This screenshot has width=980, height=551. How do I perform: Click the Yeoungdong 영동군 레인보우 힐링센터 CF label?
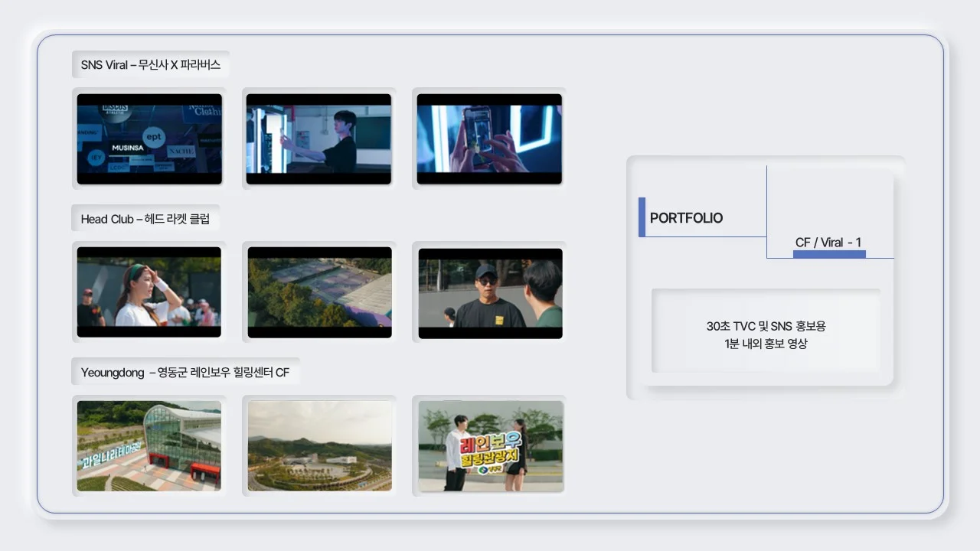tap(185, 373)
